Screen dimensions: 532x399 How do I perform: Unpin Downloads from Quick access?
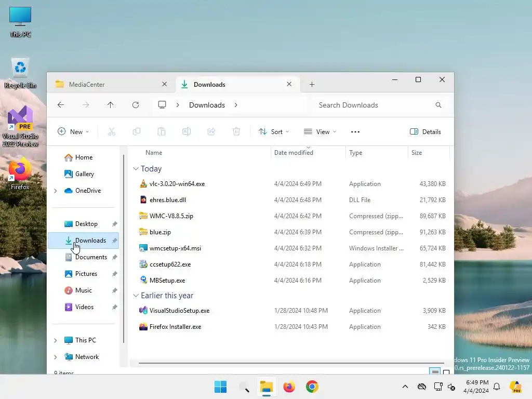pos(115,241)
